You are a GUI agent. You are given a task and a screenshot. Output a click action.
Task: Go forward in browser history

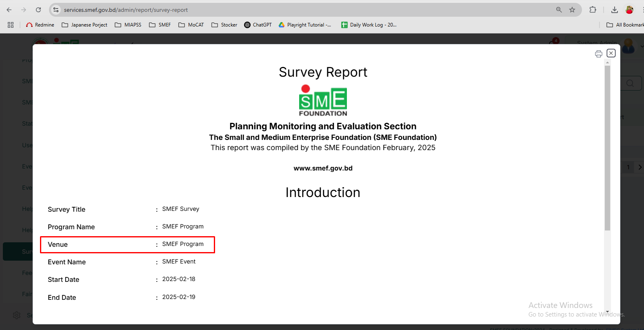(24, 10)
